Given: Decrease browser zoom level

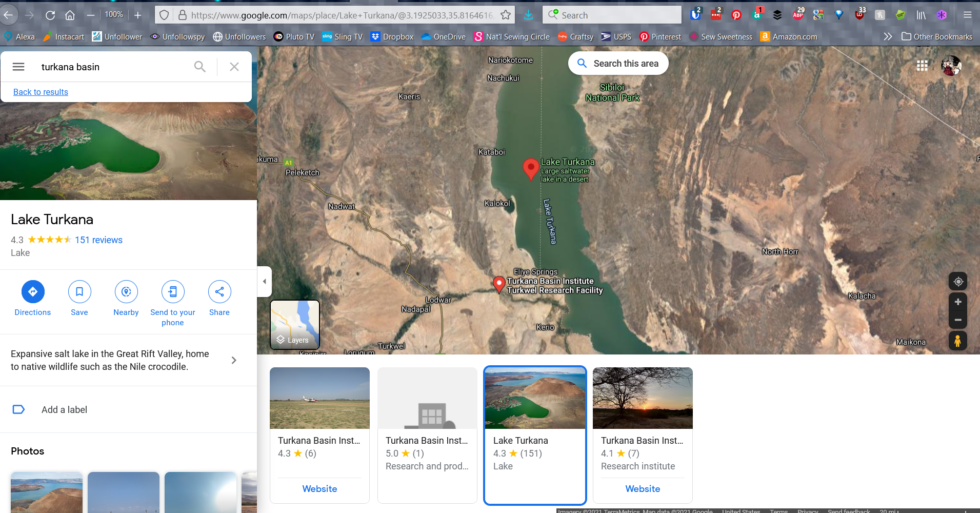Looking at the screenshot, I should 91,15.
